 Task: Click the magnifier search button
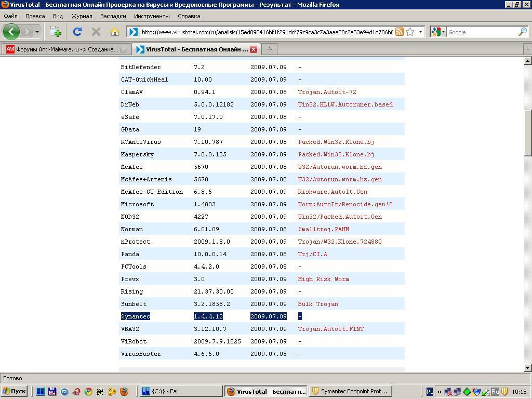523,32
